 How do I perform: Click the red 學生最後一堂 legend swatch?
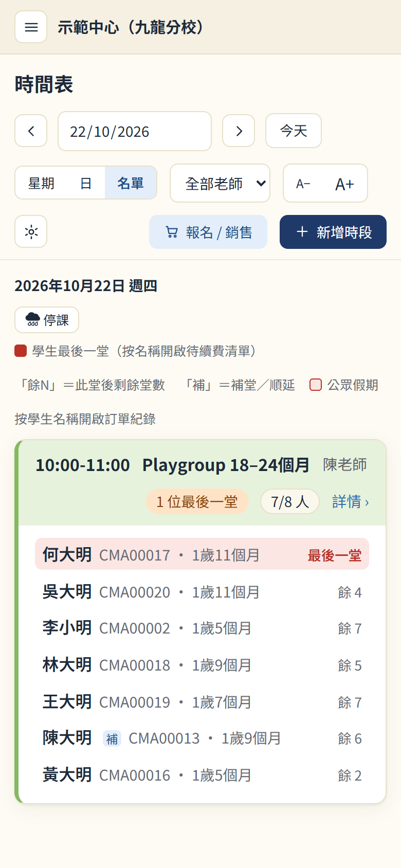[21, 351]
